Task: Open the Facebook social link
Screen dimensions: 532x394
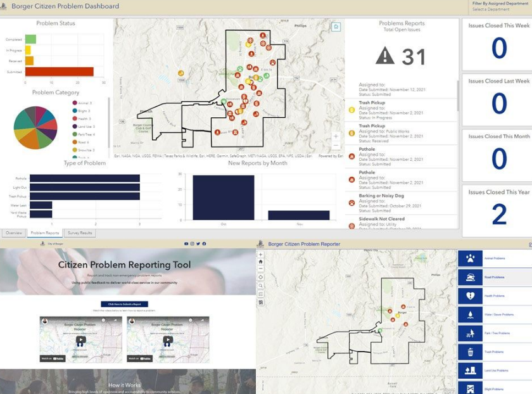Action: pyautogui.click(x=204, y=244)
